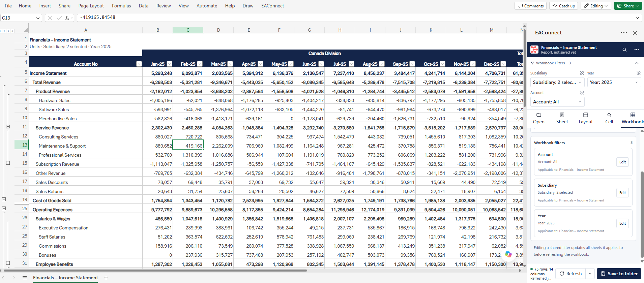This screenshot has width=644, height=283.
Task: Collapse the Product Revenue outline group at row 11
Action: click(x=8, y=127)
